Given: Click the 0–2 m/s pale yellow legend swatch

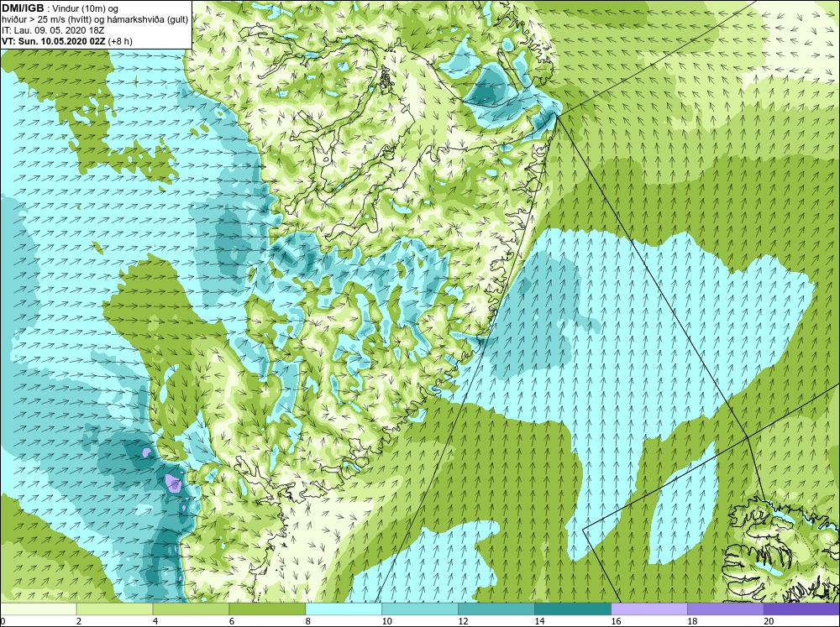Looking at the screenshot, I should 39,609.
